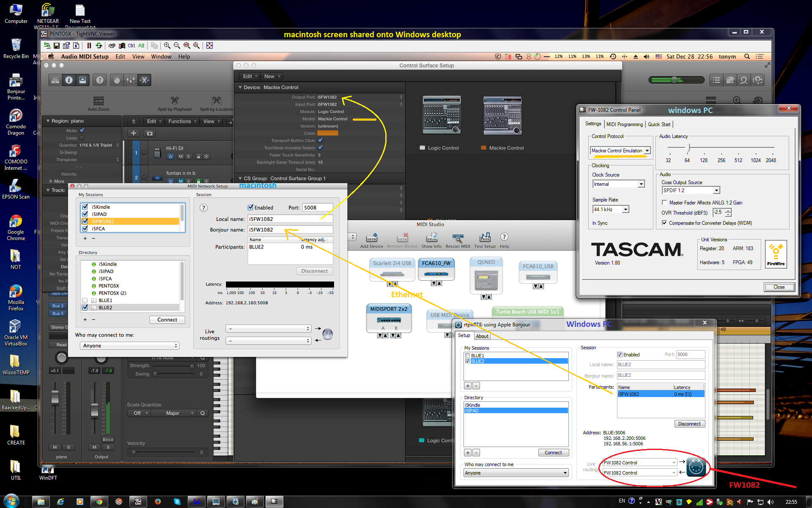Select the Split by Playhead scissors tool
The height and width of the screenshot is (508, 812).
pyautogui.click(x=174, y=101)
